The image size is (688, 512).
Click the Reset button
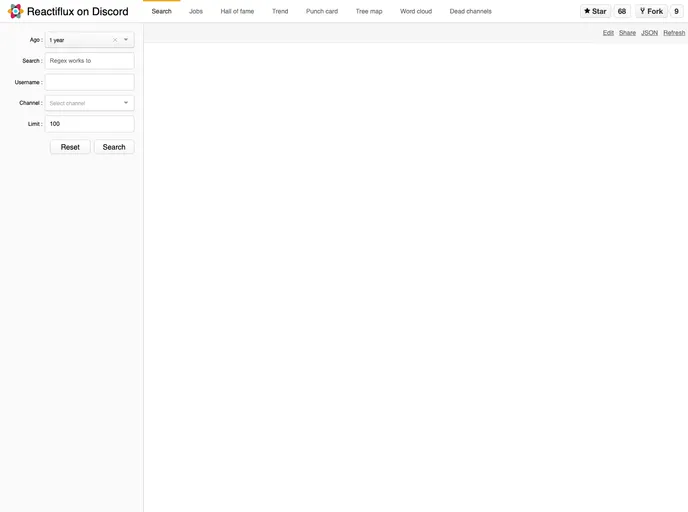(70, 147)
